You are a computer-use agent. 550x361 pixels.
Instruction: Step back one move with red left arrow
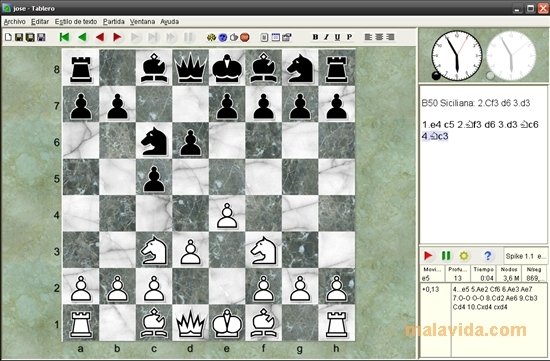(100, 37)
